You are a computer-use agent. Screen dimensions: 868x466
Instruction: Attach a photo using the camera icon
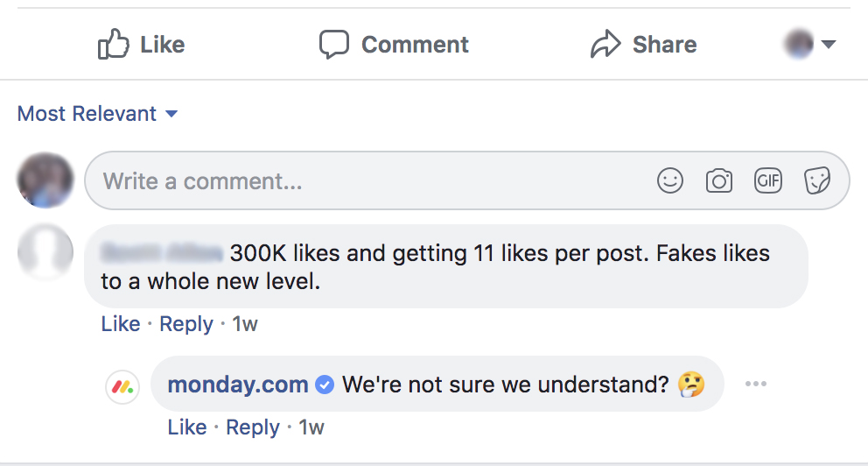point(719,181)
